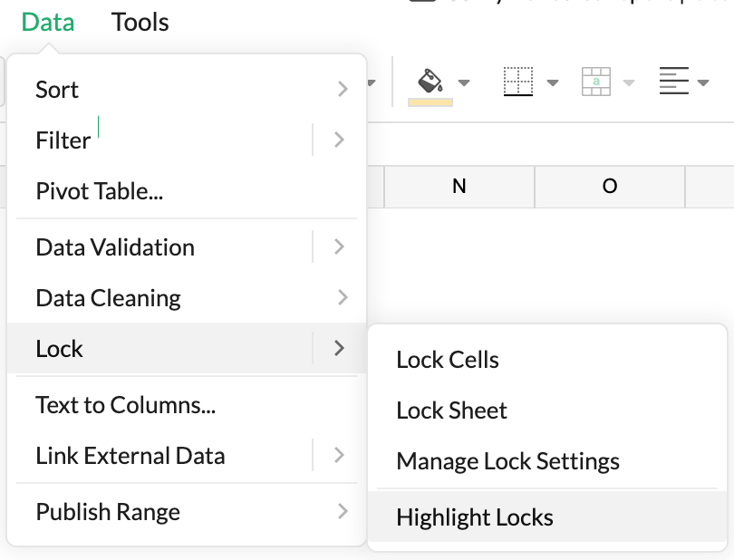This screenshot has width=734, height=560.
Task: Select the column N header
Action: click(459, 187)
